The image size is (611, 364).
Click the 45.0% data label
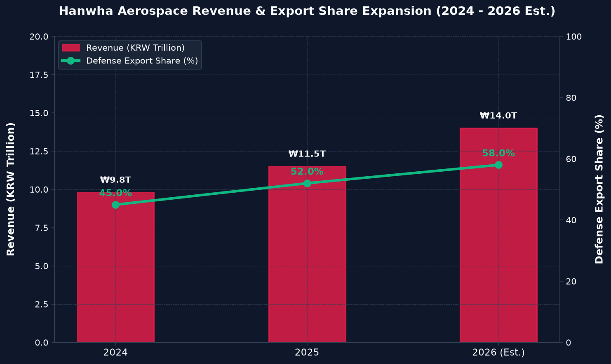coord(116,193)
